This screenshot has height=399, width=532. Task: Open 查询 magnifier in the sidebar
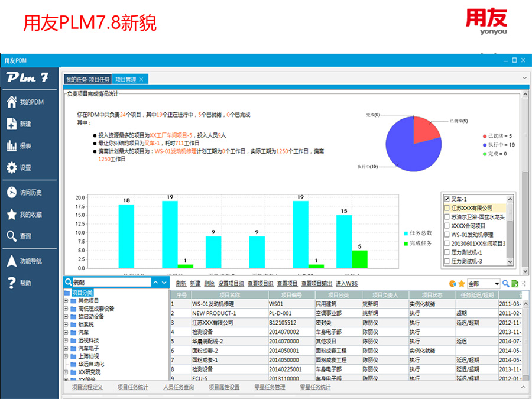pyautogui.click(x=12, y=236)
